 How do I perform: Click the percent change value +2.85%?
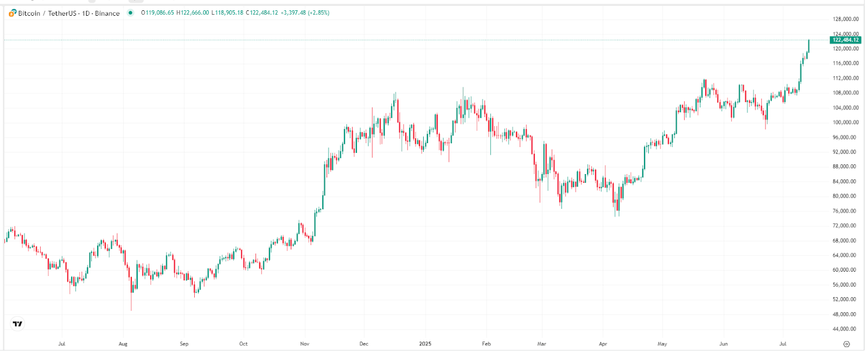click(x=319, y=13)
